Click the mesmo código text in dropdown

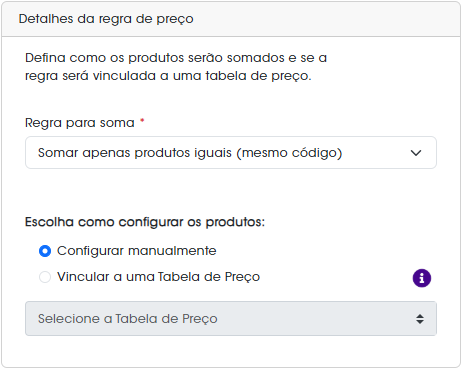click(289, 153)
